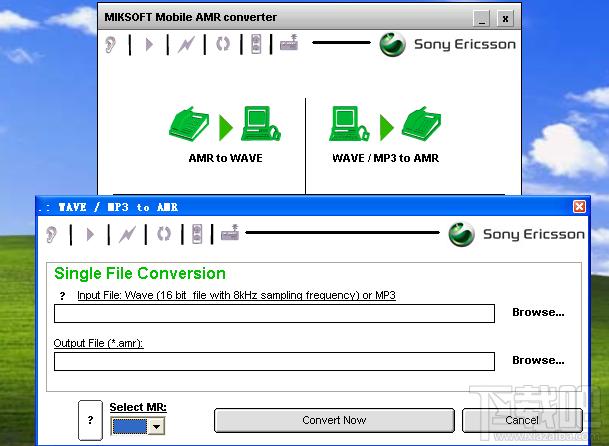Click the green computer icon above WAVE / MP3 to AMR
The image size is (609, 446).
(349, 124)
